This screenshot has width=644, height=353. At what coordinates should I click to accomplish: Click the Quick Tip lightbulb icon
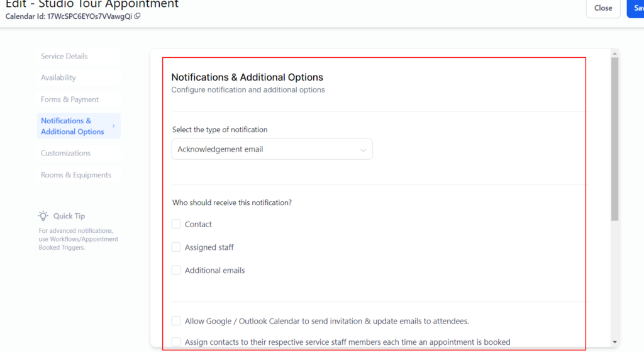click(43, 216)
